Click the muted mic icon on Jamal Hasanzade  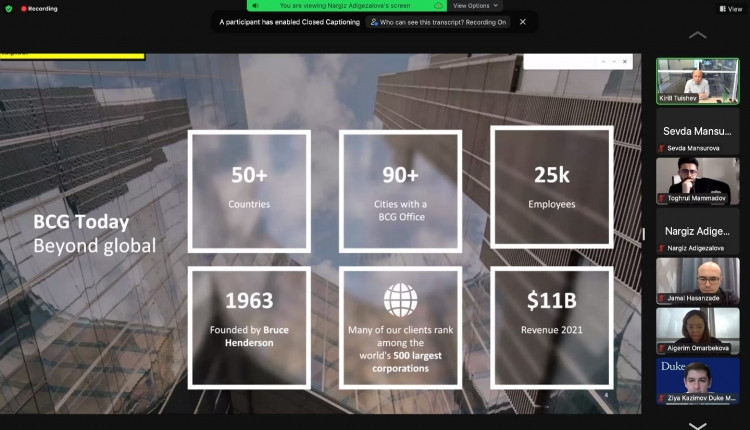(x=662, y=298)
